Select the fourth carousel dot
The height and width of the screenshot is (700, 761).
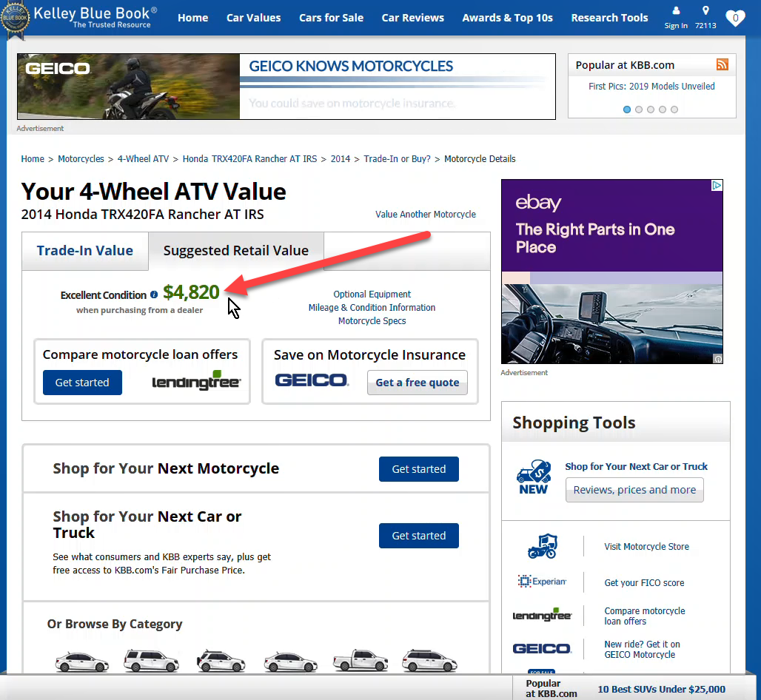pyautogui.click(x=663, y=110)
